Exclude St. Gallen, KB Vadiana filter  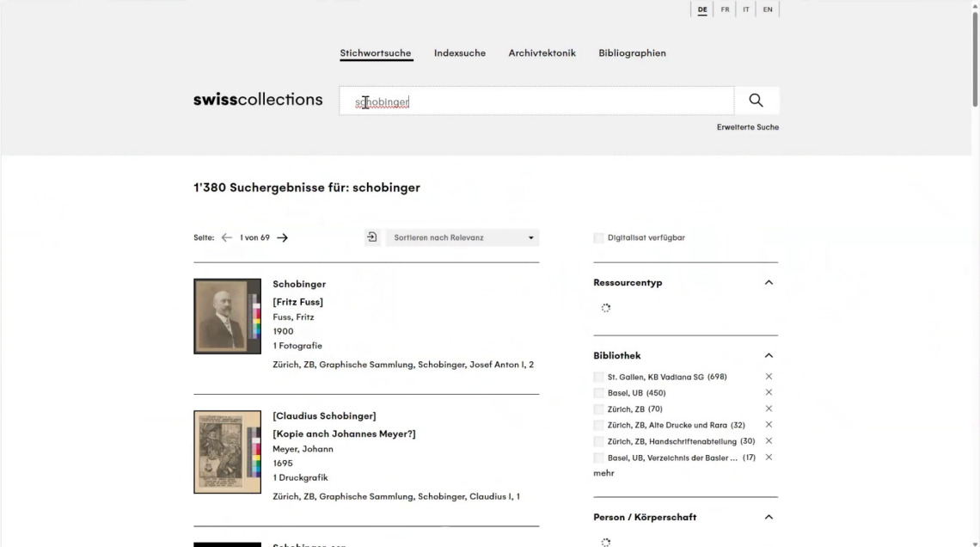point(769,377)
